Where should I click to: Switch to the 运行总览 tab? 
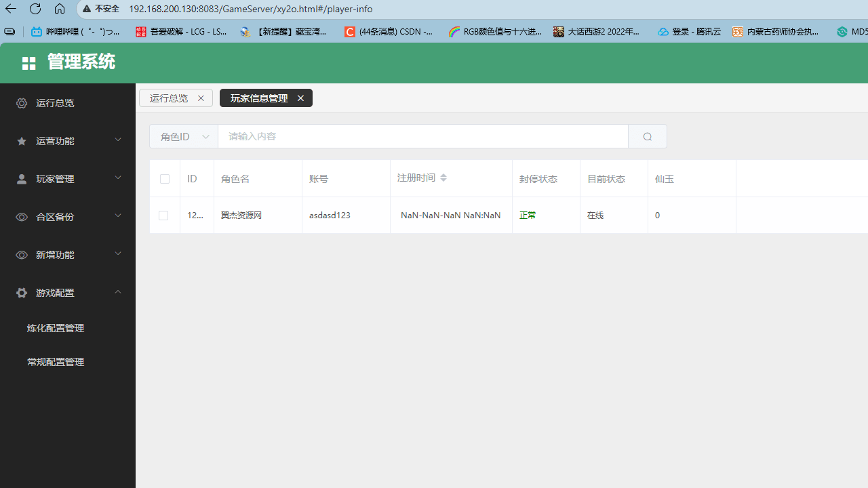[168, 98]
